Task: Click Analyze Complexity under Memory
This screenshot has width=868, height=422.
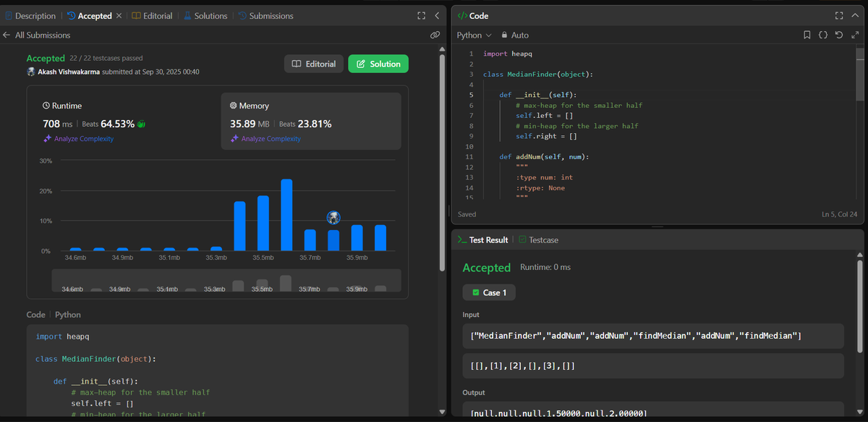Action: click(265, 138)
